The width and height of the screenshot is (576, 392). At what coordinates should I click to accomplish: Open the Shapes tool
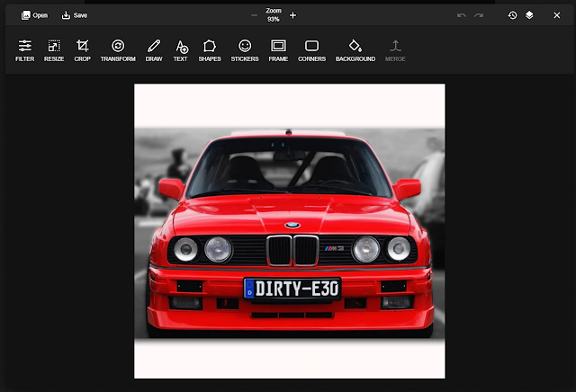tap(210, 50)
